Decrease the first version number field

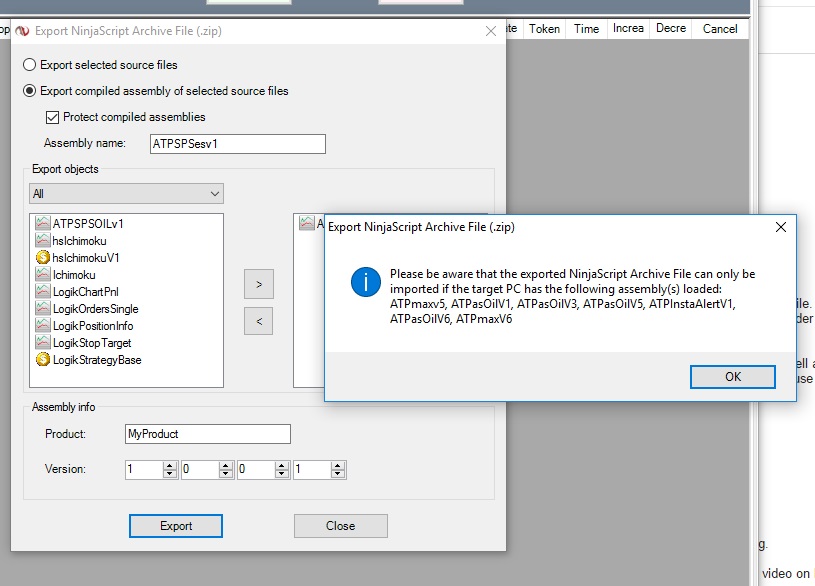click(x=169, y=473)
